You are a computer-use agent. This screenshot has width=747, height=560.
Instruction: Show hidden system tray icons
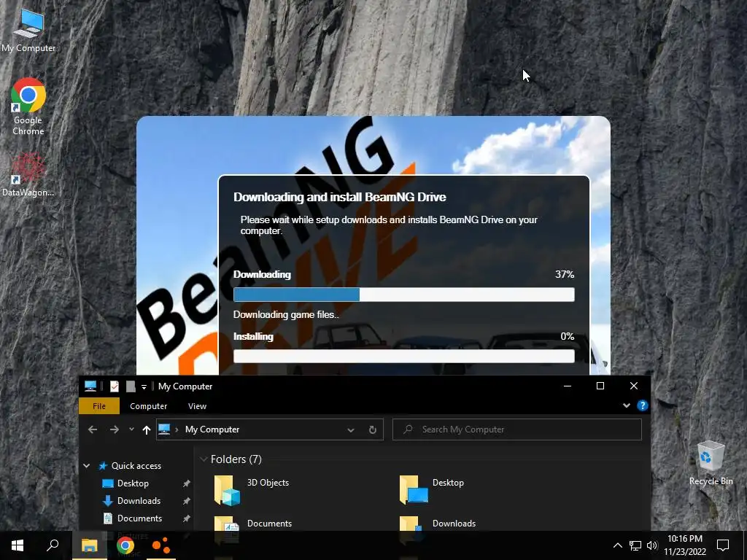(x=617, y=545)
